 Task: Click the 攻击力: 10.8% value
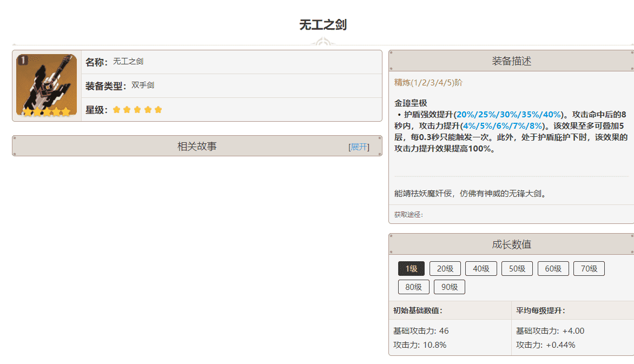(x=420, y=345)
